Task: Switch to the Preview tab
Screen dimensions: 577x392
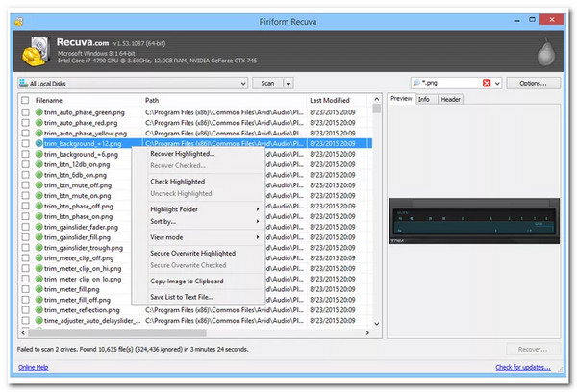Action: (x=401, y=99)
